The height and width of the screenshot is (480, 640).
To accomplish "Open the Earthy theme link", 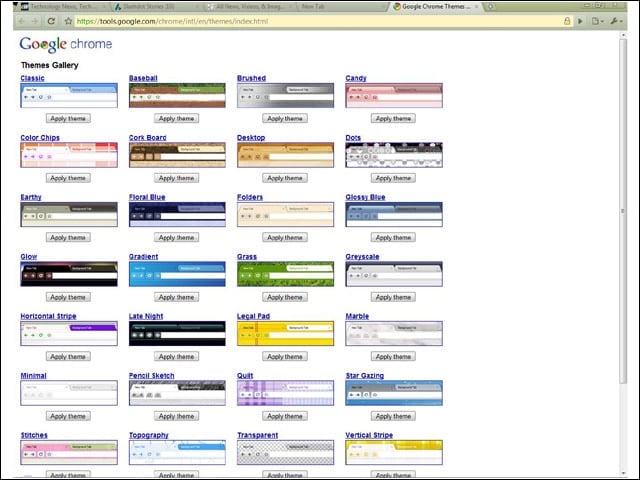I will [x=31, y=197].
